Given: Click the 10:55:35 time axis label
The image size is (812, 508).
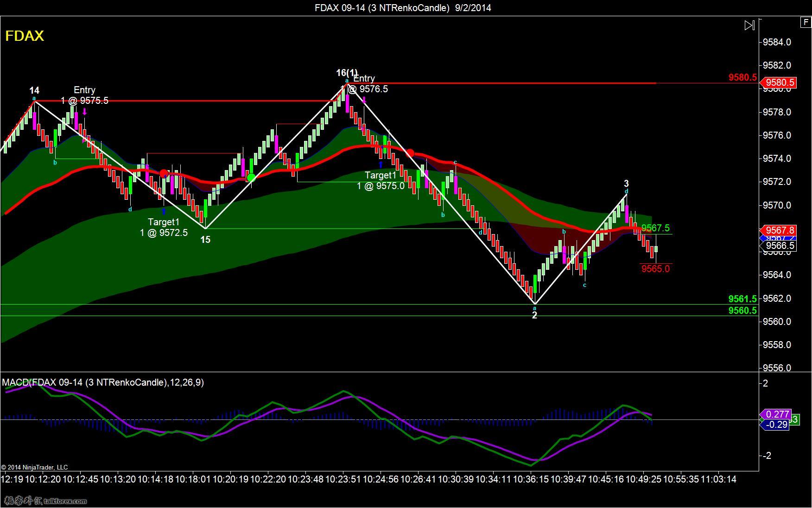Looking at the screenshot, I should point(681,479).
